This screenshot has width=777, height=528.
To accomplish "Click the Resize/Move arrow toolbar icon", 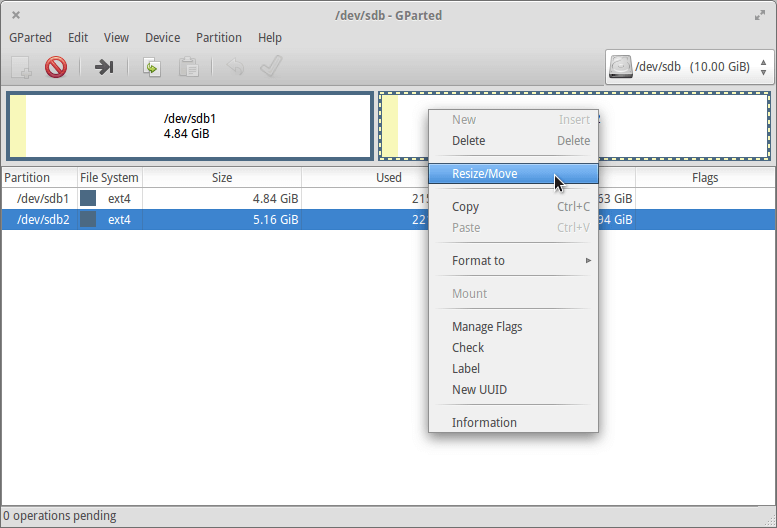I will click(105, 67).
